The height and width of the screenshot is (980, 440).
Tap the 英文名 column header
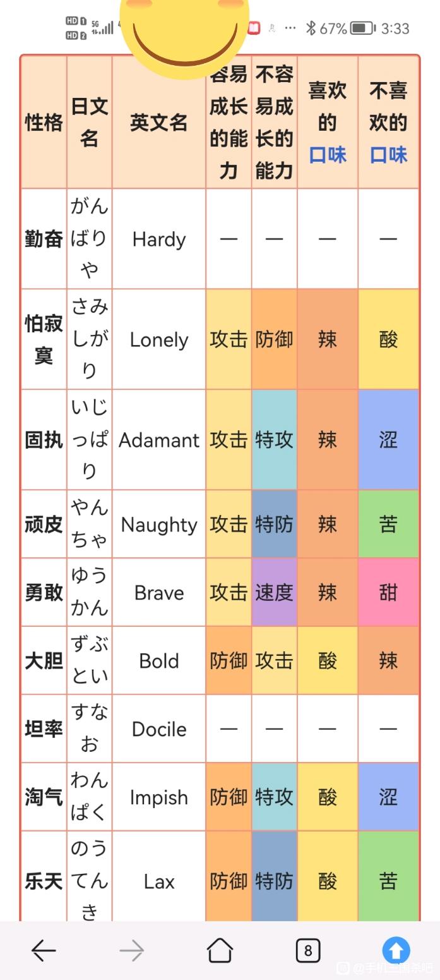click(159, 123)
